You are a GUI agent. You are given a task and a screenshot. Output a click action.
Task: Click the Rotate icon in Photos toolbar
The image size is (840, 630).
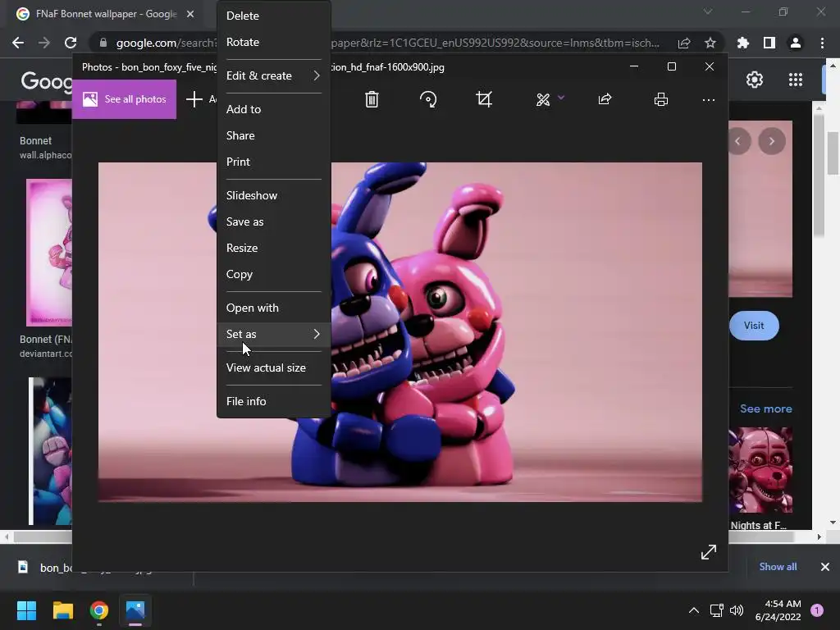[x=428, y=99]
